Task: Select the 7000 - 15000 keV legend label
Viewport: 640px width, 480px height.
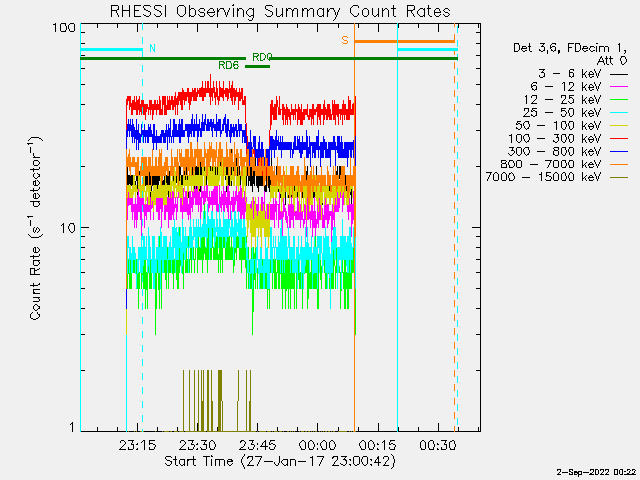Action: click(x=543, y=177)
